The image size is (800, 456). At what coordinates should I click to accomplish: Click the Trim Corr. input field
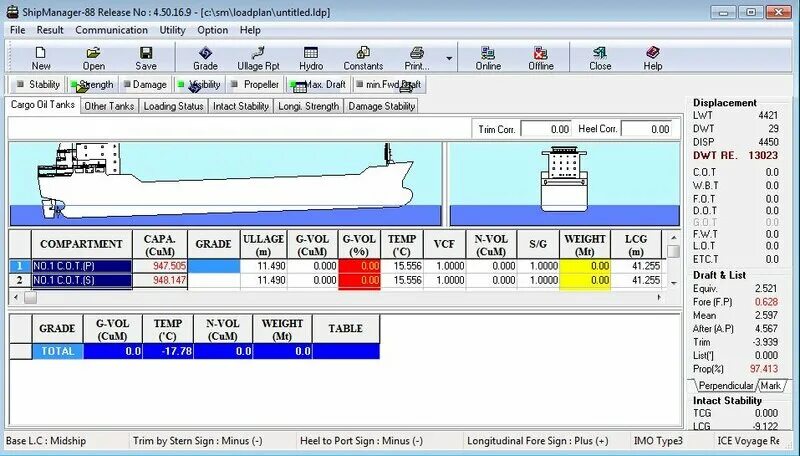(x=545, y=129)
